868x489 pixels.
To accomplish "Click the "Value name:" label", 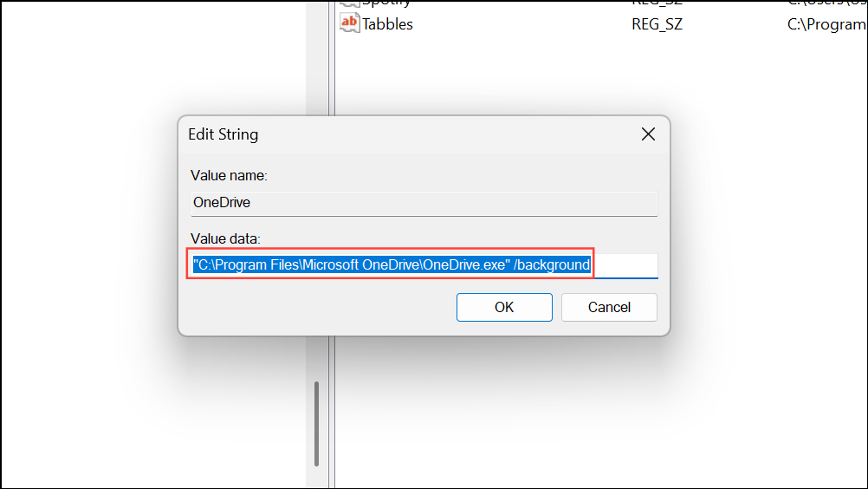I will click(229, 175).
